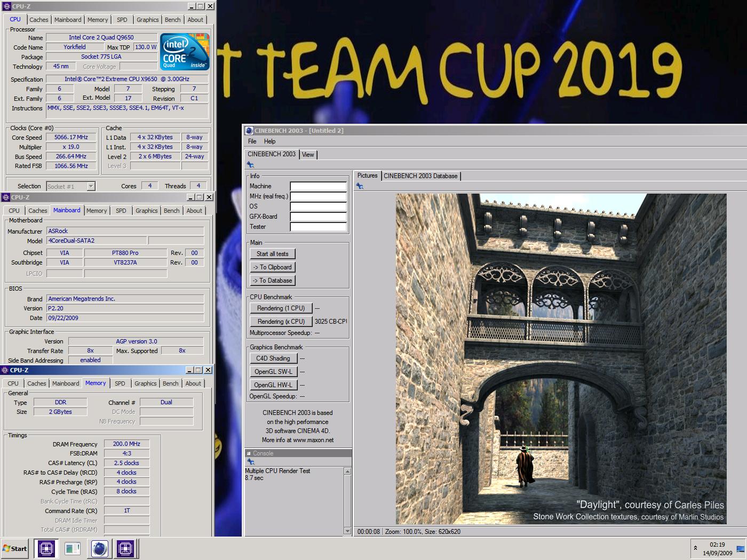Click the BIOS version P2.20 field
Viewport: 747px width, 560px height.
(x=125, y=308)
